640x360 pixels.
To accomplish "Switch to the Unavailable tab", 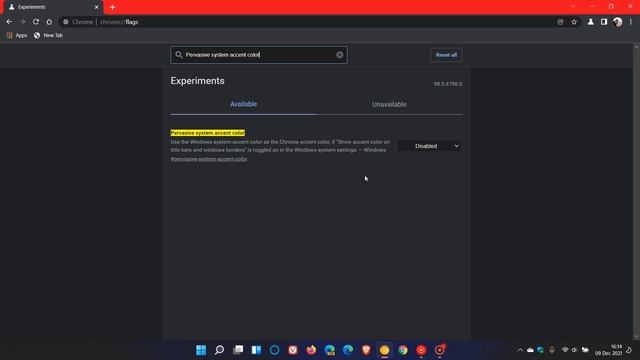I will [389, 104].
